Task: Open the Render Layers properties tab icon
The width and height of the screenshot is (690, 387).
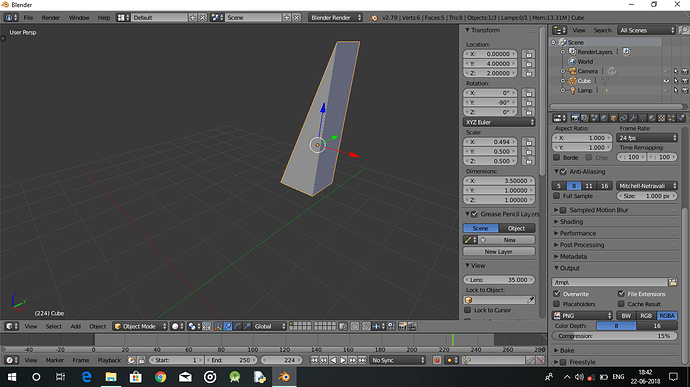Action: [585, 118]
